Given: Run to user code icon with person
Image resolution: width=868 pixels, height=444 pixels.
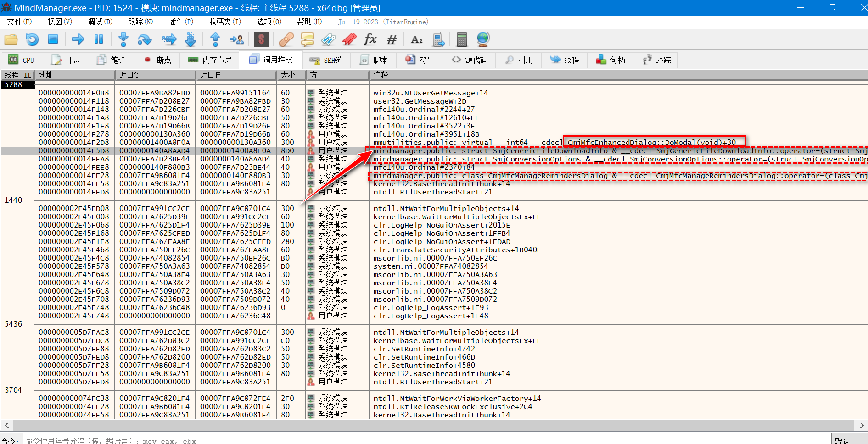Looking at the screenshot, I should point(237,39).
